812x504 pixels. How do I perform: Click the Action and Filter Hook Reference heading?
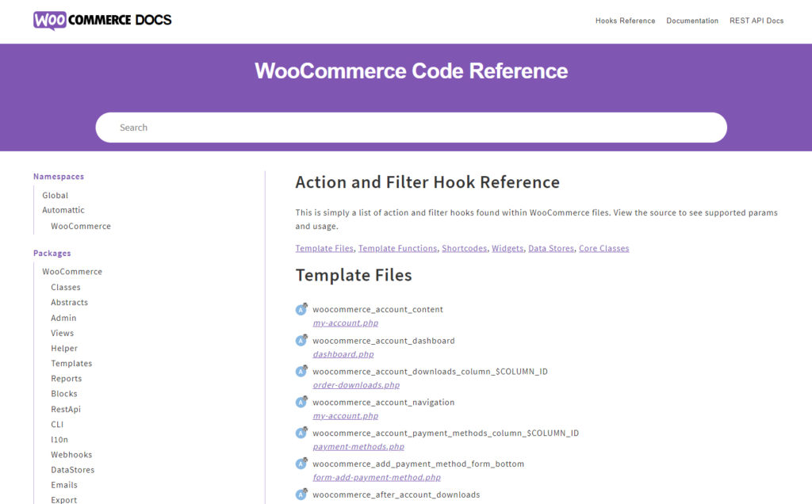click(x=427, y=182)
